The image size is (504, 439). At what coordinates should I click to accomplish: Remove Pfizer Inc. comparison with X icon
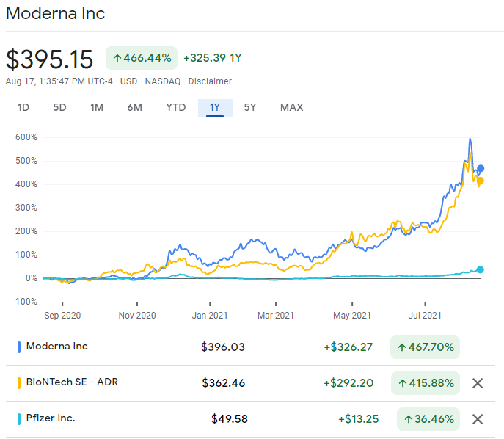pos(478,419)
